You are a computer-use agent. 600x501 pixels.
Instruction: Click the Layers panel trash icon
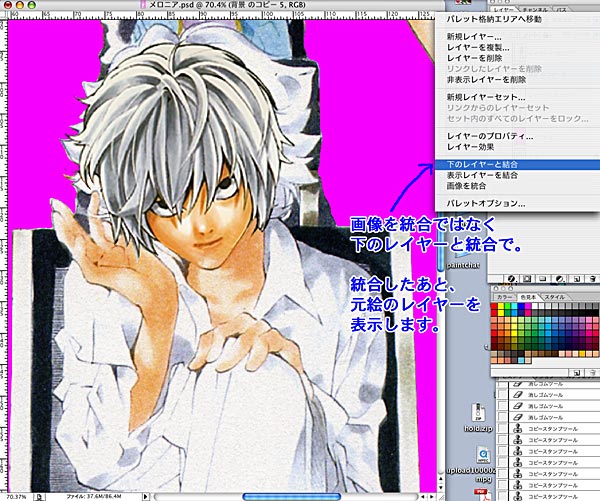click(592, 279)
